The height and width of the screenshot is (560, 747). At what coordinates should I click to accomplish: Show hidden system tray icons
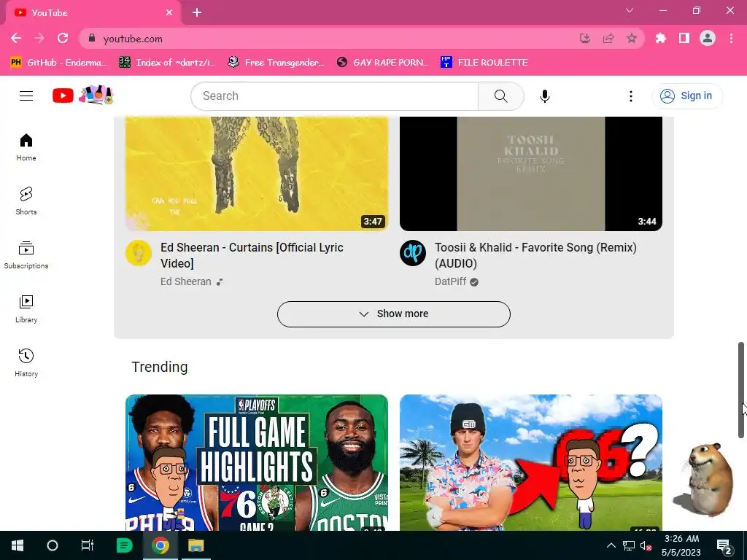(611, 545)
